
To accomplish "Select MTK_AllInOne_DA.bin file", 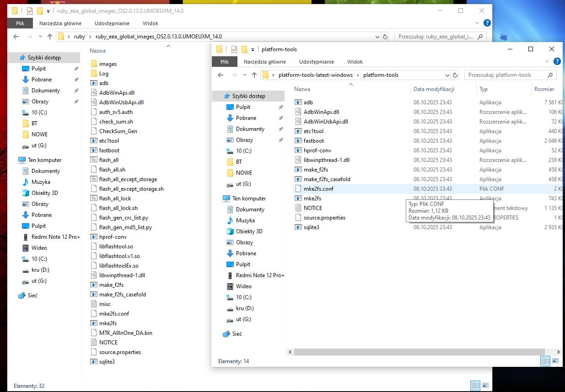I will [x=125, y=333].
